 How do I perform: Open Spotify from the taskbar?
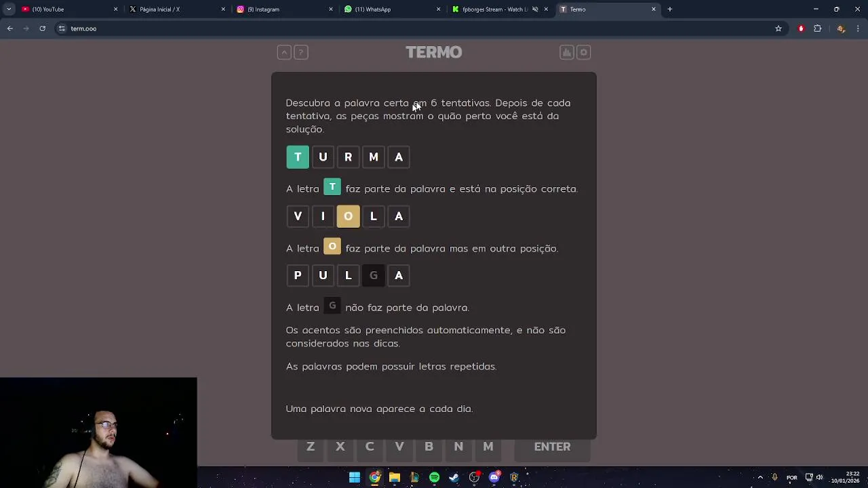point(434,478)
